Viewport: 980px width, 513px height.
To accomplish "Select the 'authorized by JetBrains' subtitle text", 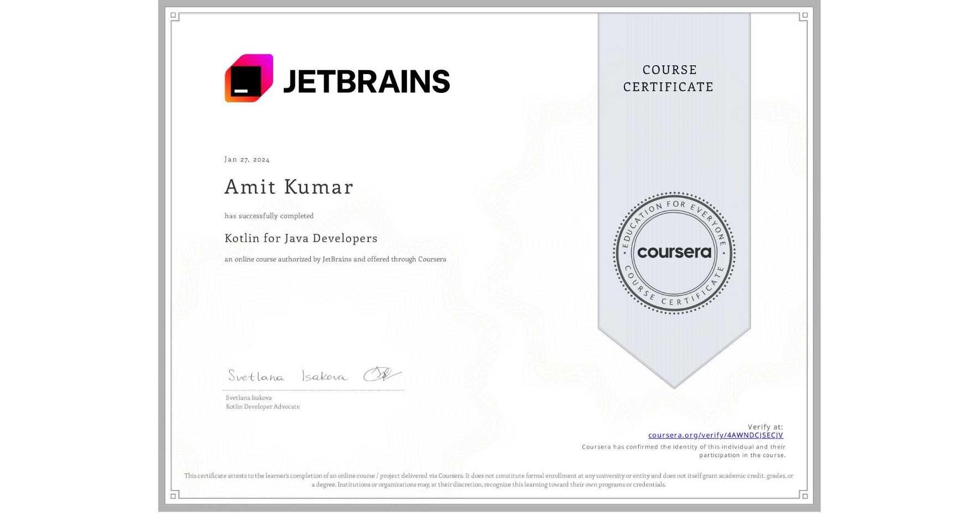I will click(335, 259).
